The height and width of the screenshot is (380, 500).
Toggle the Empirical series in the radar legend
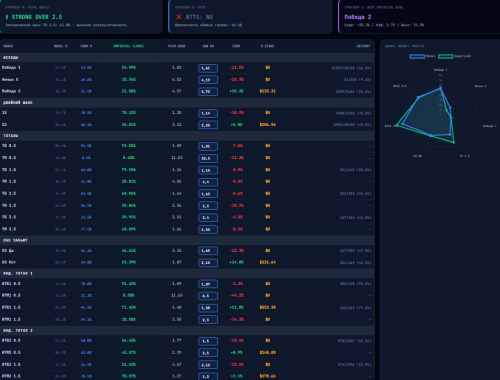pyautogui.click(x=445, y=56)
